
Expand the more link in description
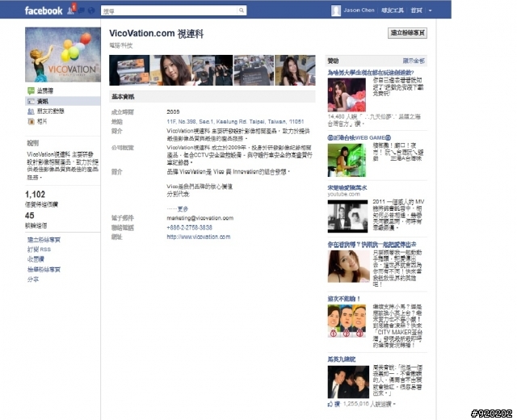pos(183,209)
